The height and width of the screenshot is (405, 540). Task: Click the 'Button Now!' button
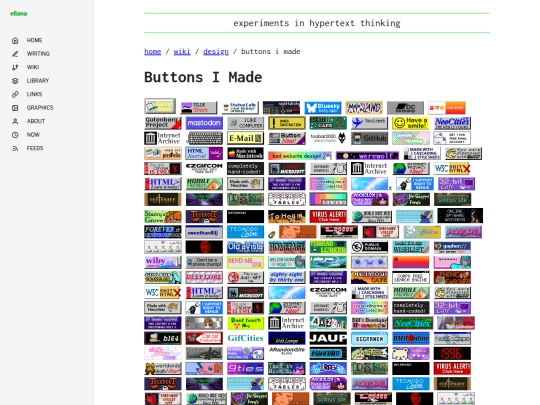pos(287,138)
